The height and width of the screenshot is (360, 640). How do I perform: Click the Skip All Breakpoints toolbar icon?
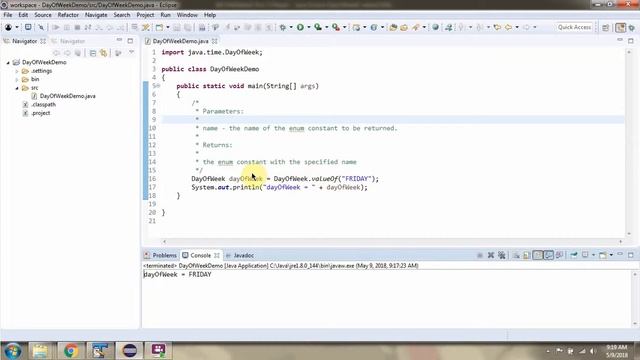click(x=41, y=27)
